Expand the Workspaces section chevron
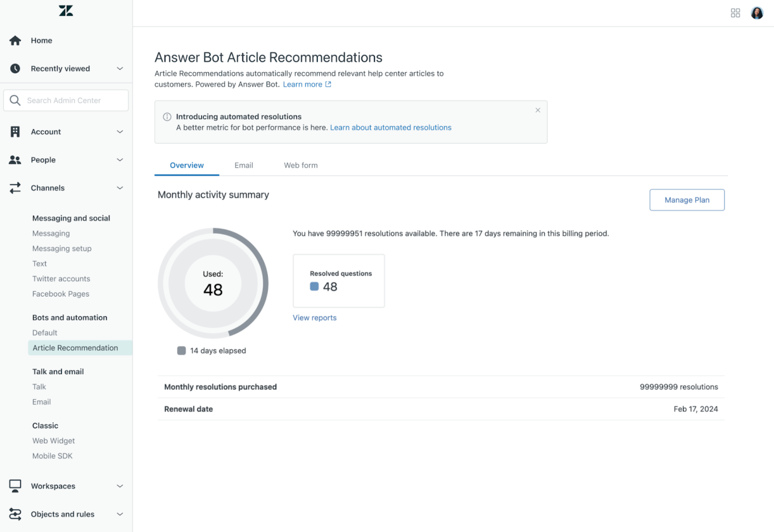The image size is (774, 532). (120, 486)
